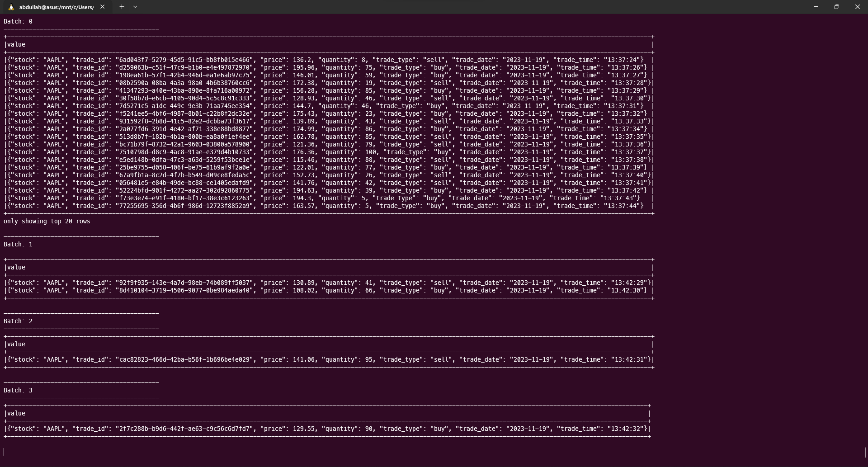
Task: Click the "Batch: 1" heading text
Action: 18,244
